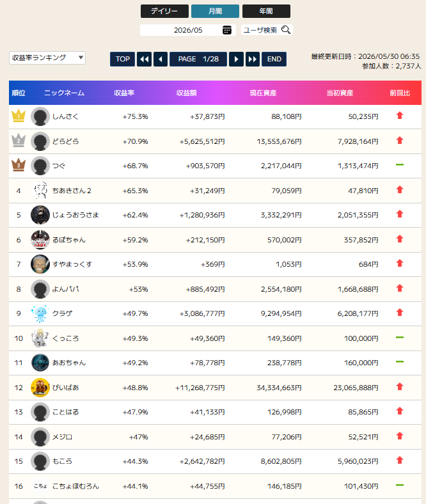
Task: Skip forward several pages with double-right arrows
Action: pos(253,59)
